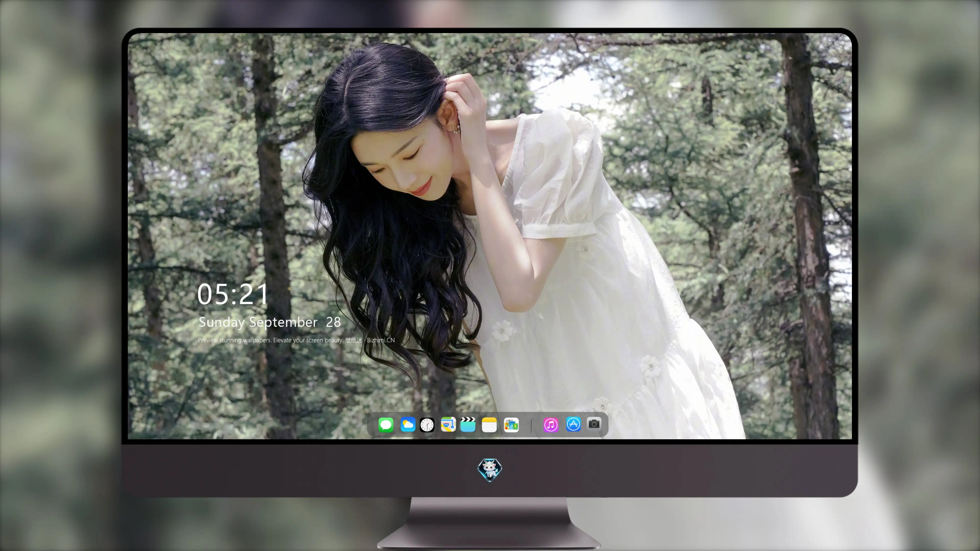This screenshot has width=980, height=551.
Task: Launch the Videos clapperboard app
Action: pos(468,425)
